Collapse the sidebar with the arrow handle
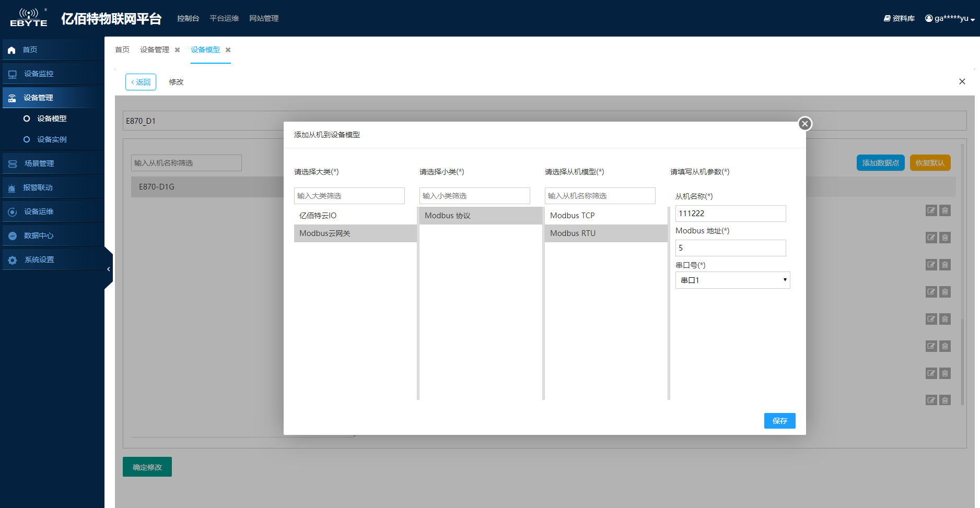 tap(108, 269)
